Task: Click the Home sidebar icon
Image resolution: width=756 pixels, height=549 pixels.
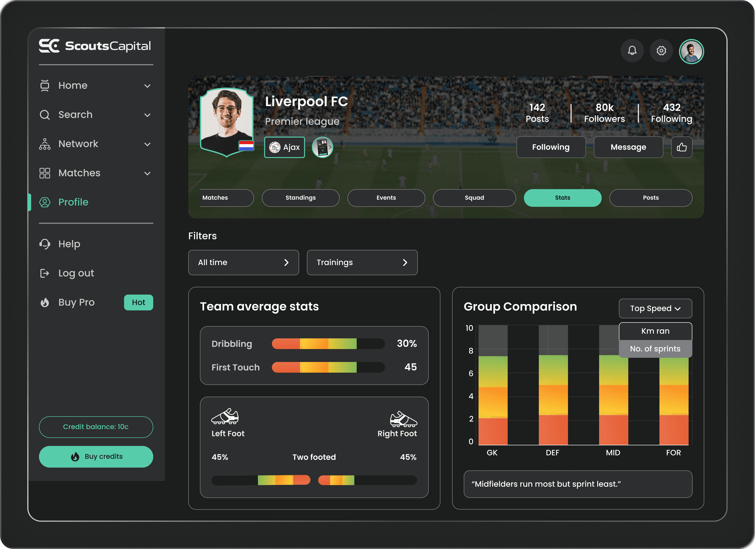Action: (x=45, y=85)
